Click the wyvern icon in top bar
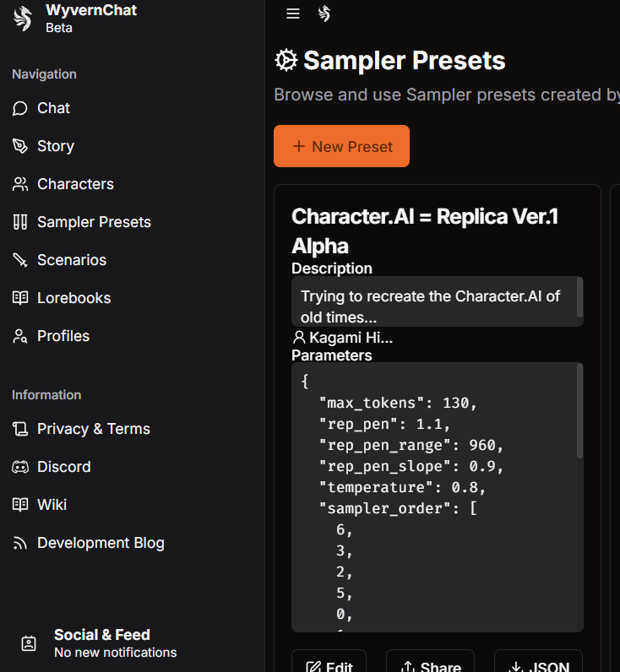 click(x=324, y=14)
